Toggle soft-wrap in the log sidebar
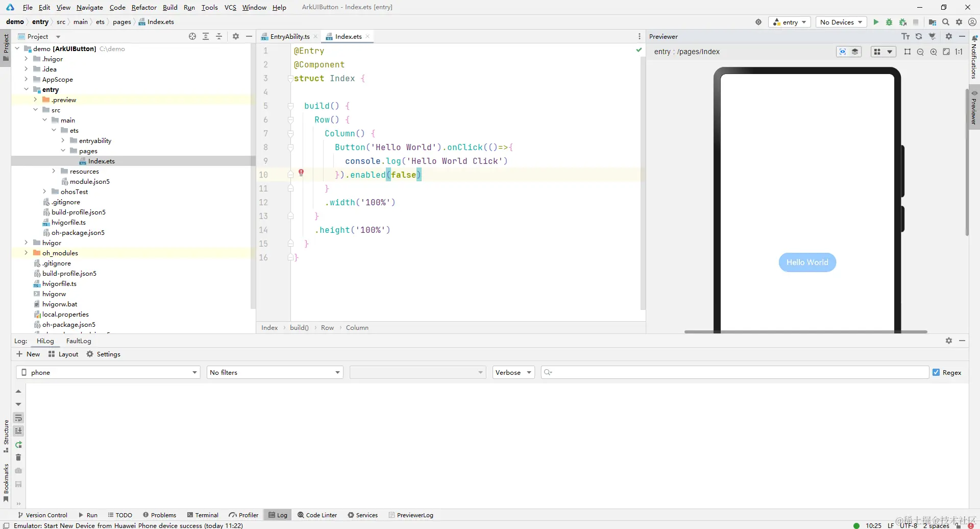The height and width of the screenshot is (529, 980). click(18, 418)
